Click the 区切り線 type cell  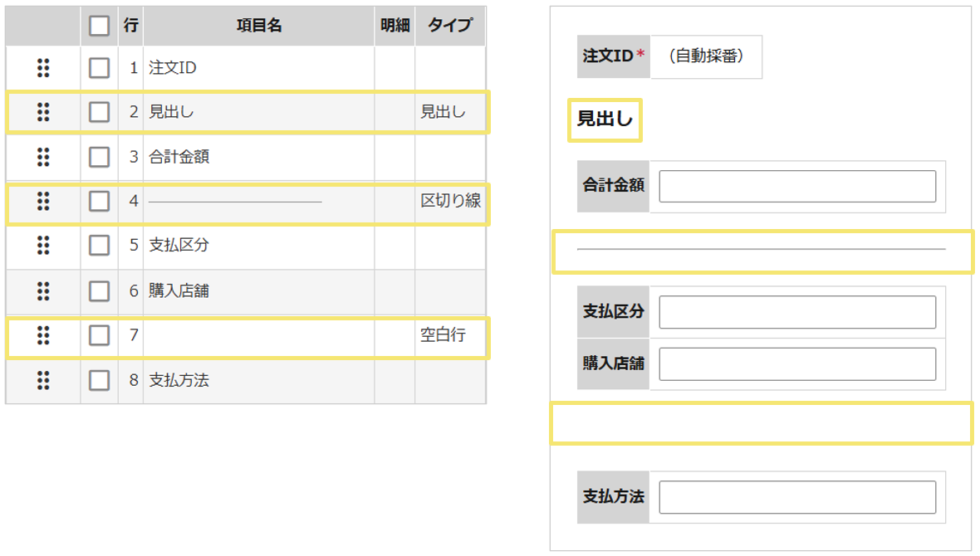[451, 201]
